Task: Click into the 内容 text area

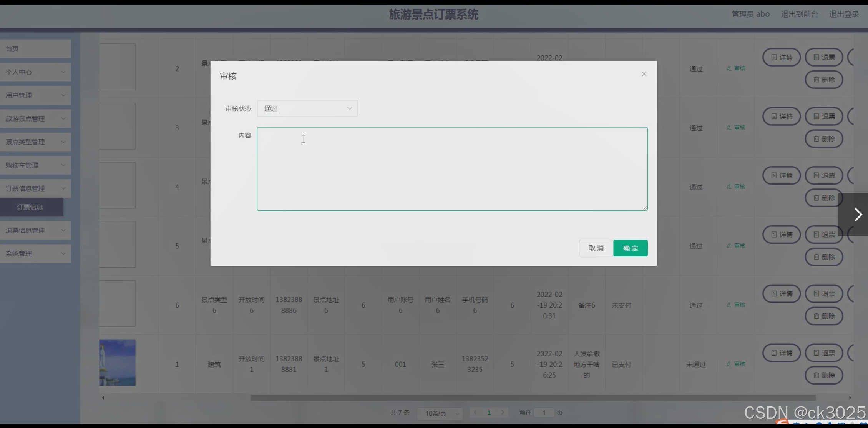Action: (x=452, y=169)
